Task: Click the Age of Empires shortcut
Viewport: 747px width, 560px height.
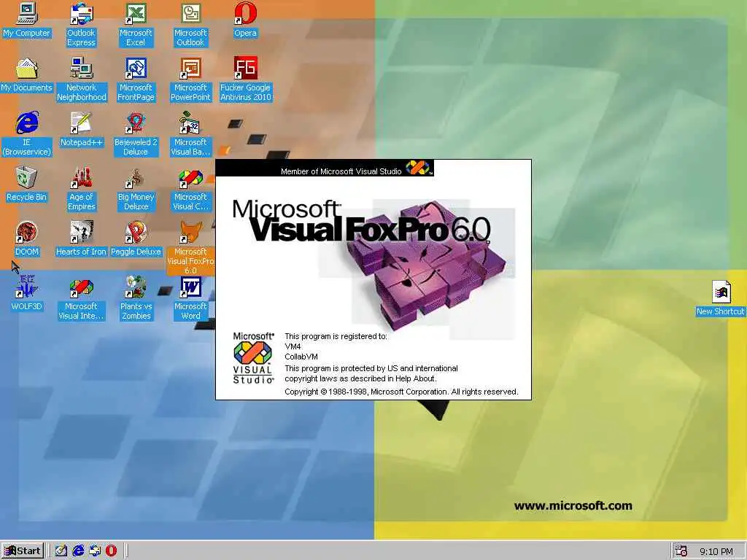Action: tap(82, 189)
